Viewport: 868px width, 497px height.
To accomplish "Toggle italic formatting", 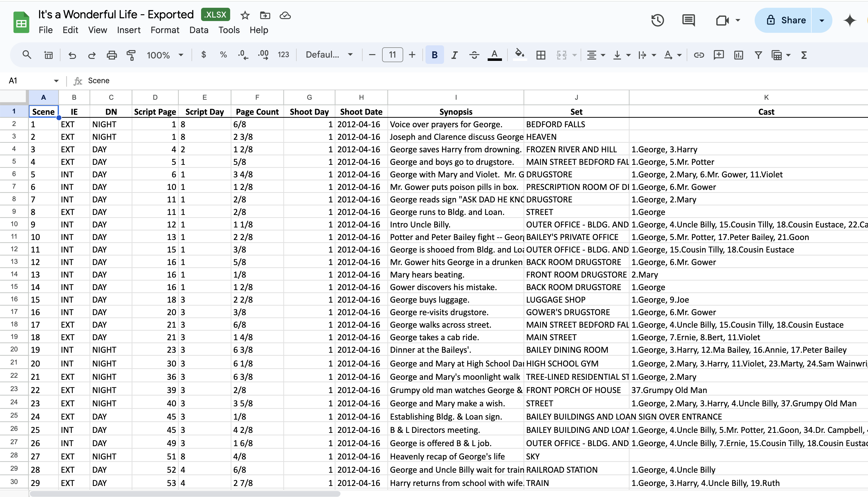I will point(454,55).
